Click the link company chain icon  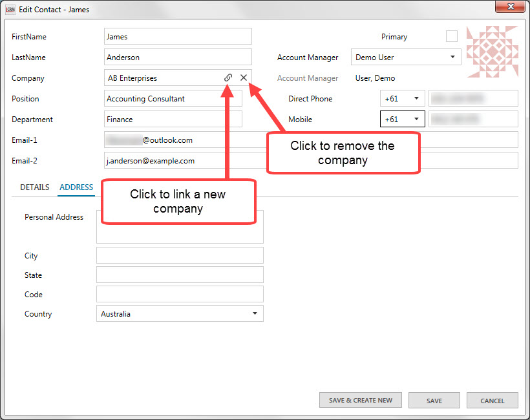(x=228, y=78)
